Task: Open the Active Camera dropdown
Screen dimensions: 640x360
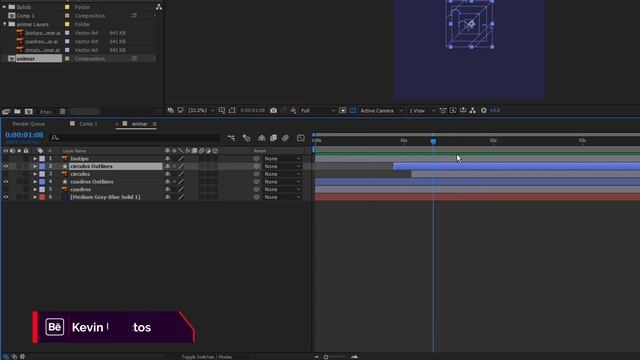Action: point(382,111)
